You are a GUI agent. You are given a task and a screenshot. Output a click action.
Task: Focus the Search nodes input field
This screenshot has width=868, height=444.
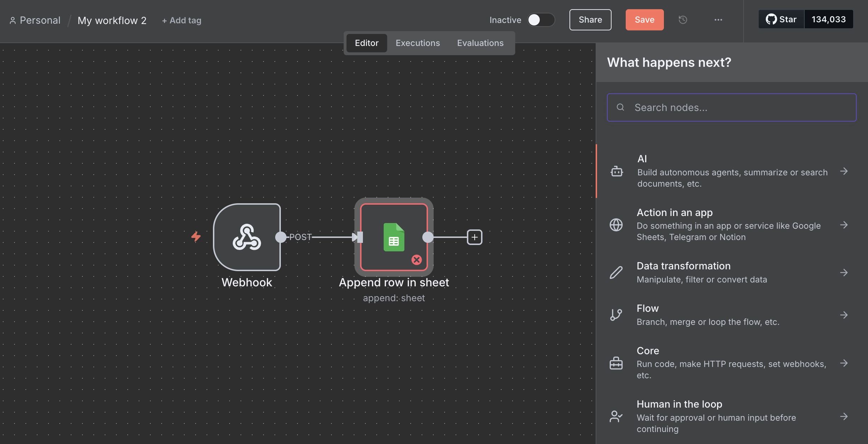[731, 107]
